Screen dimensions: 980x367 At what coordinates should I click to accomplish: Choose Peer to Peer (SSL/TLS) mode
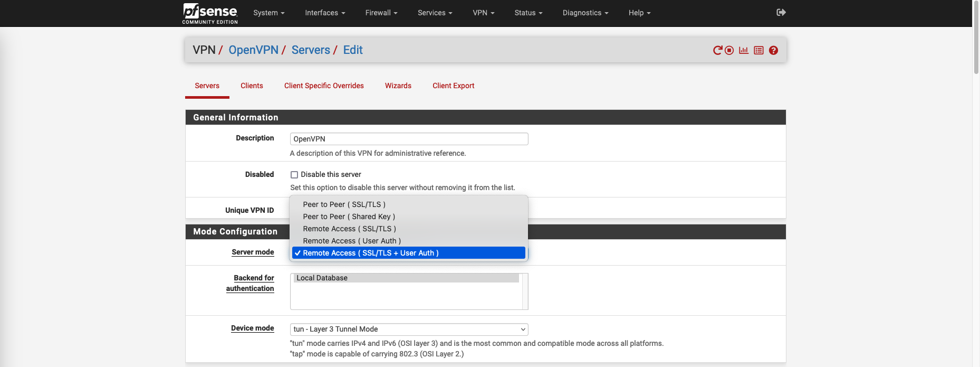point(344,204)
